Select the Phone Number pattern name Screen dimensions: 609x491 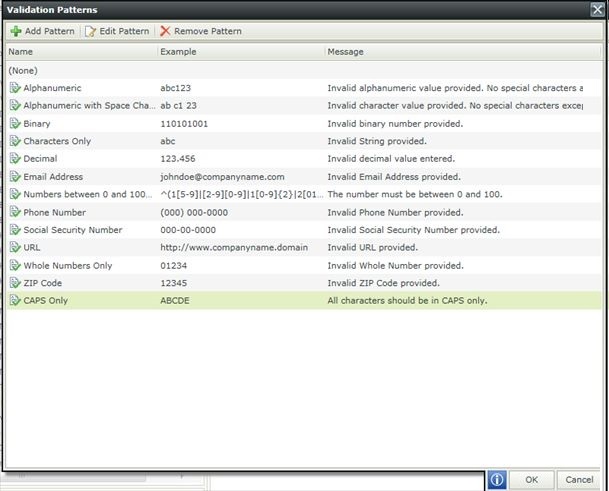tap(55, 212)
